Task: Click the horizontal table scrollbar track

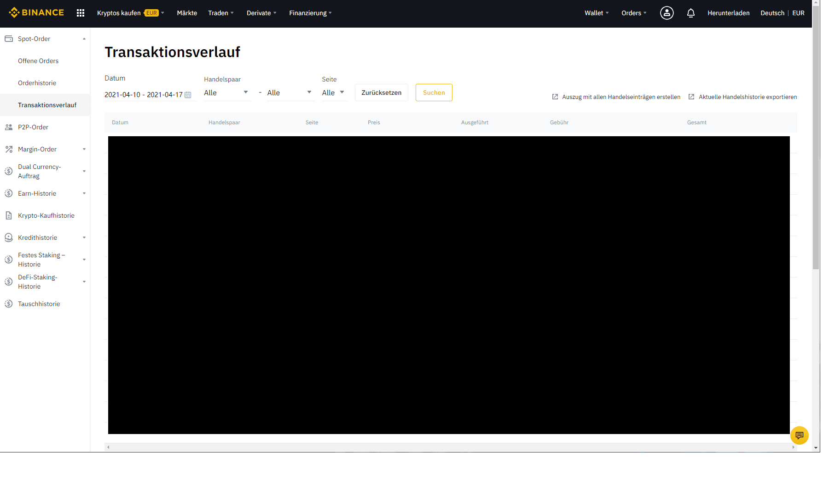Action: (x=451, y=447)
